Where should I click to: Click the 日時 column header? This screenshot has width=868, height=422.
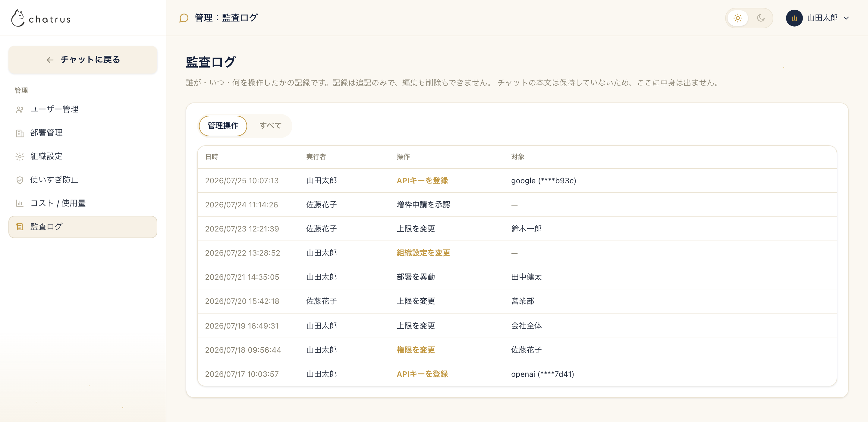212,157
